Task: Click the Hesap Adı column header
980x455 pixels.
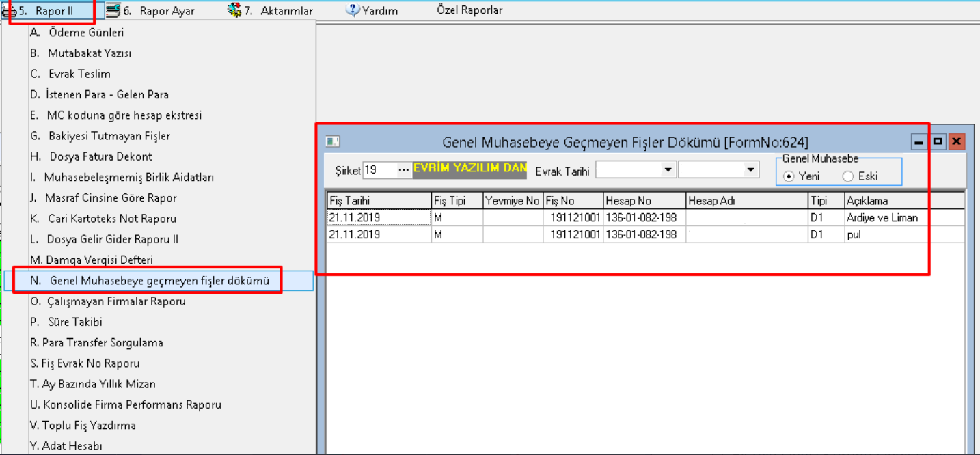Action: 746,201
